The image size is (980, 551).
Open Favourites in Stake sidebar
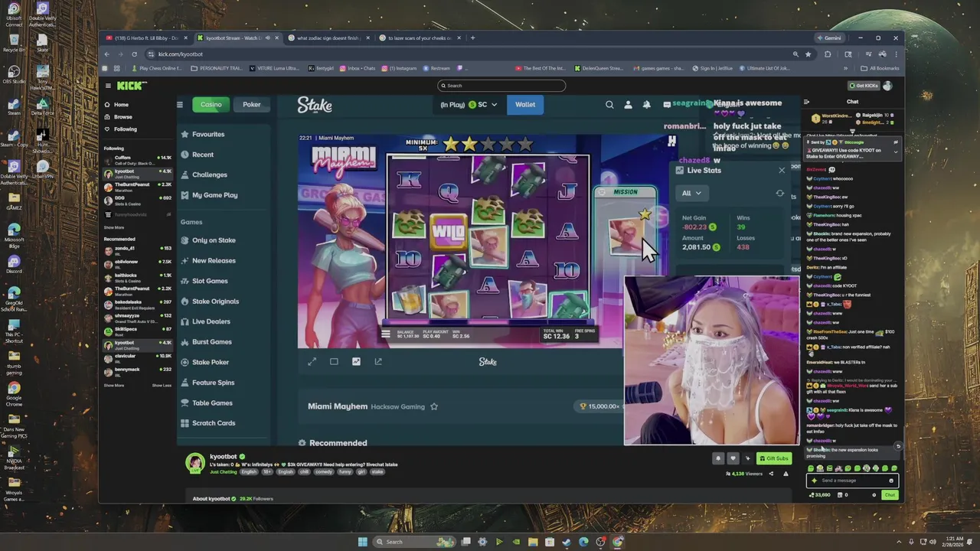tap(208, 134)
